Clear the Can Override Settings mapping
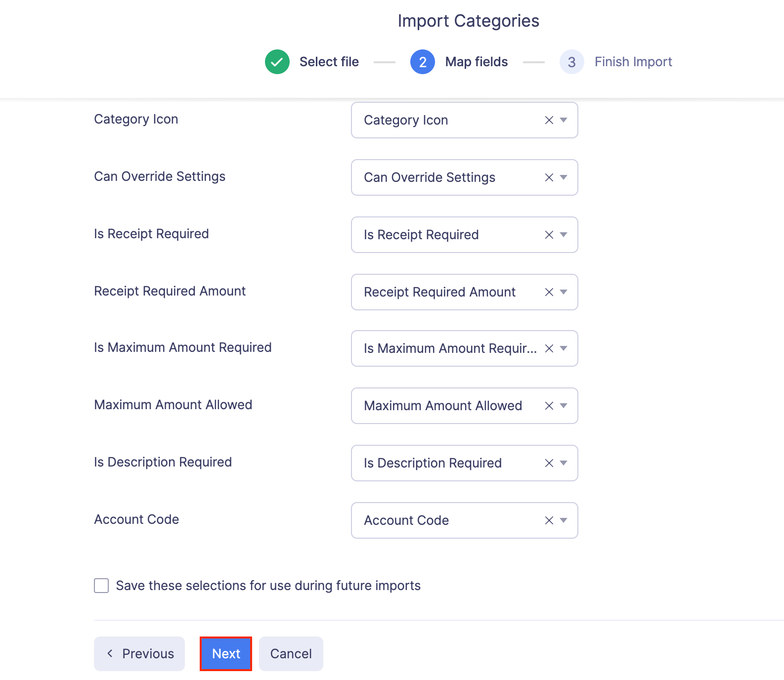The height and width of the screenshot is (680, 784). pyautogui.click(x=549, y=177)
